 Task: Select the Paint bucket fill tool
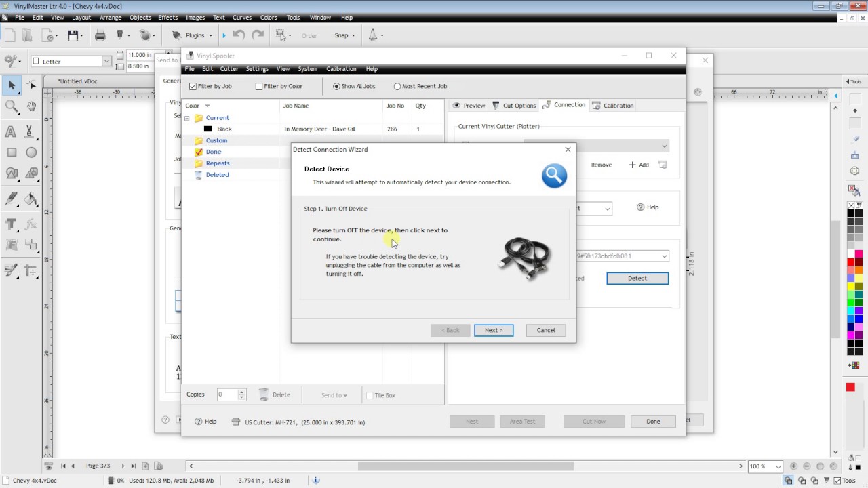point(31,199)
